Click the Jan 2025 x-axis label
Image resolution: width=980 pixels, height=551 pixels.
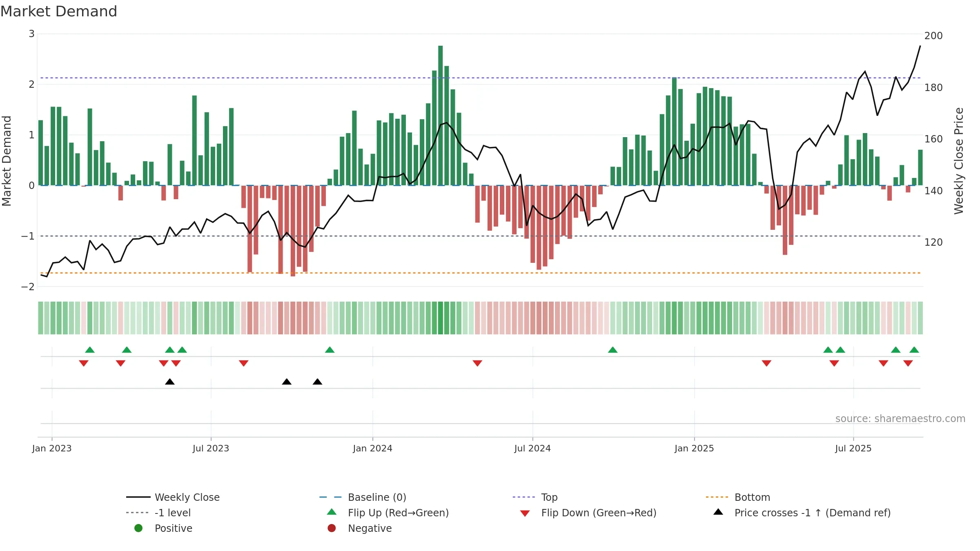point(694,448)
